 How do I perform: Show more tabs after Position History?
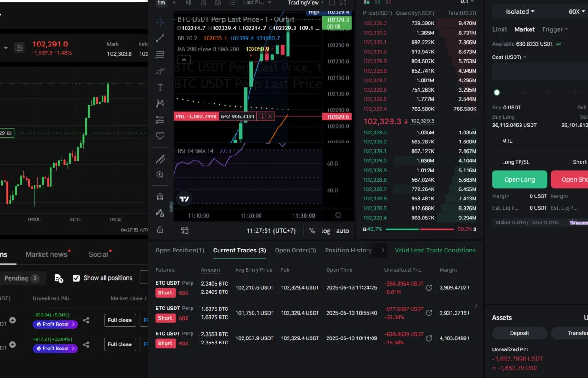pos(382,250)
